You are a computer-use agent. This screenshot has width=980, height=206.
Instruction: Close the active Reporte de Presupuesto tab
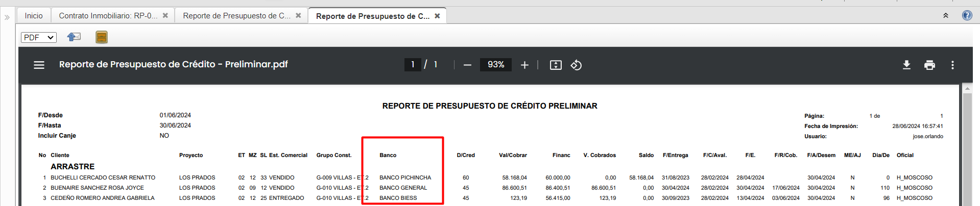point(437,16)
